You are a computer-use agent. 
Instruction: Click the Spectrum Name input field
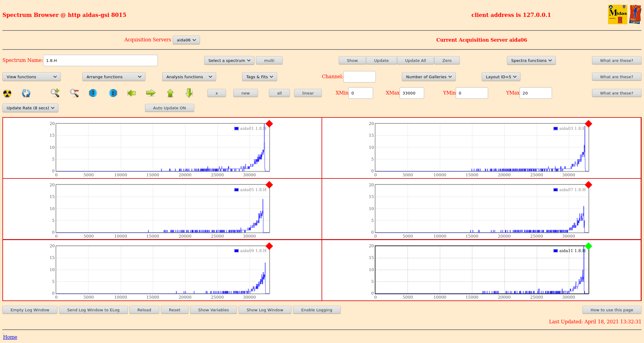100,60
